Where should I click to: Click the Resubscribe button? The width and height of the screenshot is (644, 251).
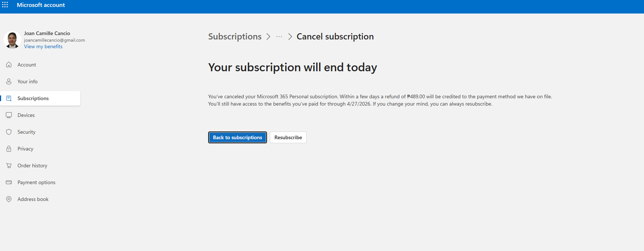click(x=288, y=137)
